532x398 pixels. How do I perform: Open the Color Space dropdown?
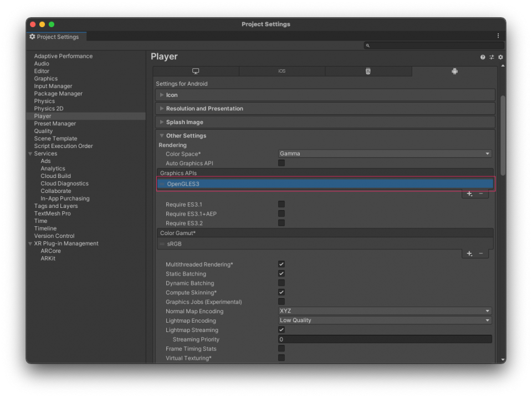[385, 154]
